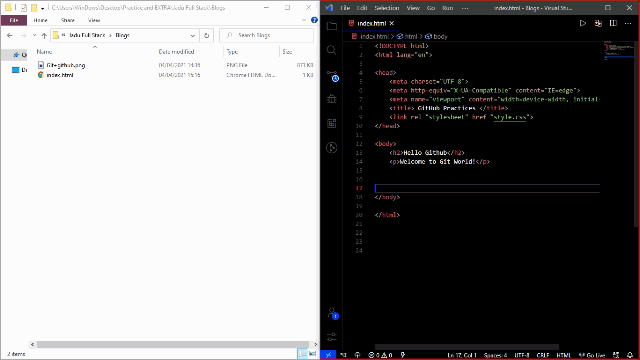Click the style.css link in the code
This screenshot has height=360, width=640.
point(510,117)
